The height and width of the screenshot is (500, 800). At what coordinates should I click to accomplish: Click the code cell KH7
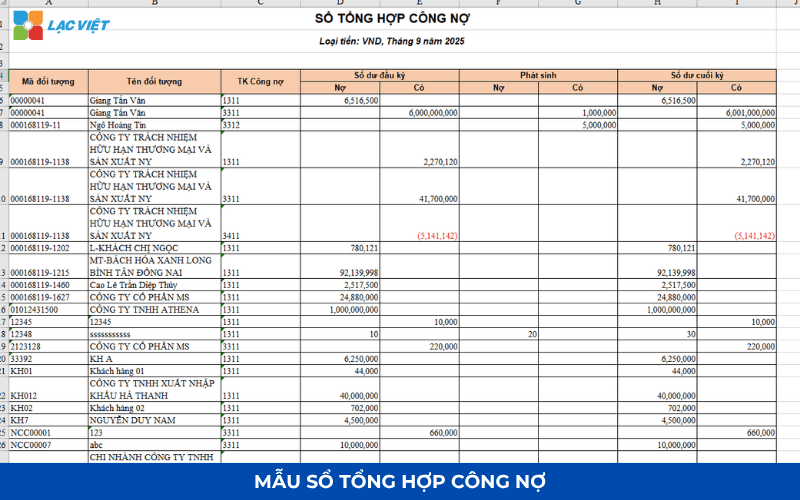point(48,420)
